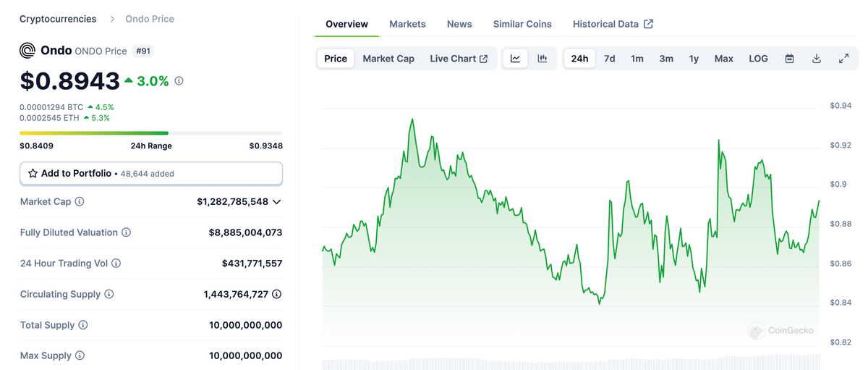The width and height of the screenshot is (868, 370).
Task: Click the $431,771,557 trading volume value
Action: [x=252, y=264]
